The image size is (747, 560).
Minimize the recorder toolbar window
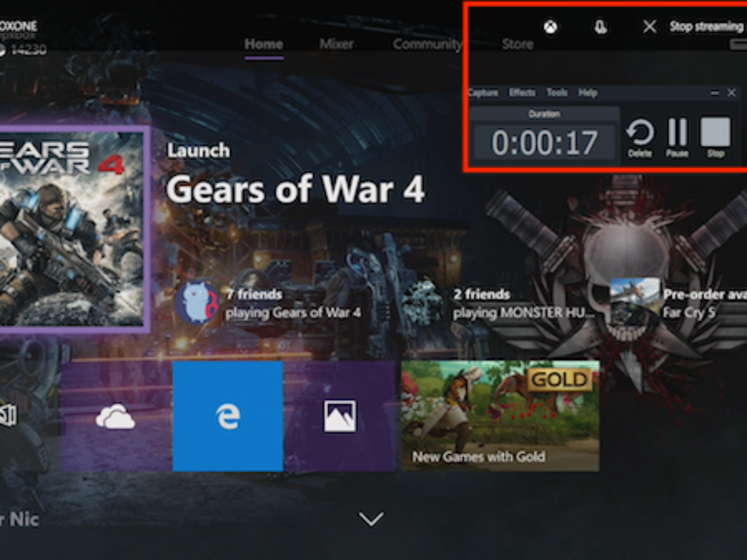[715, 93]
